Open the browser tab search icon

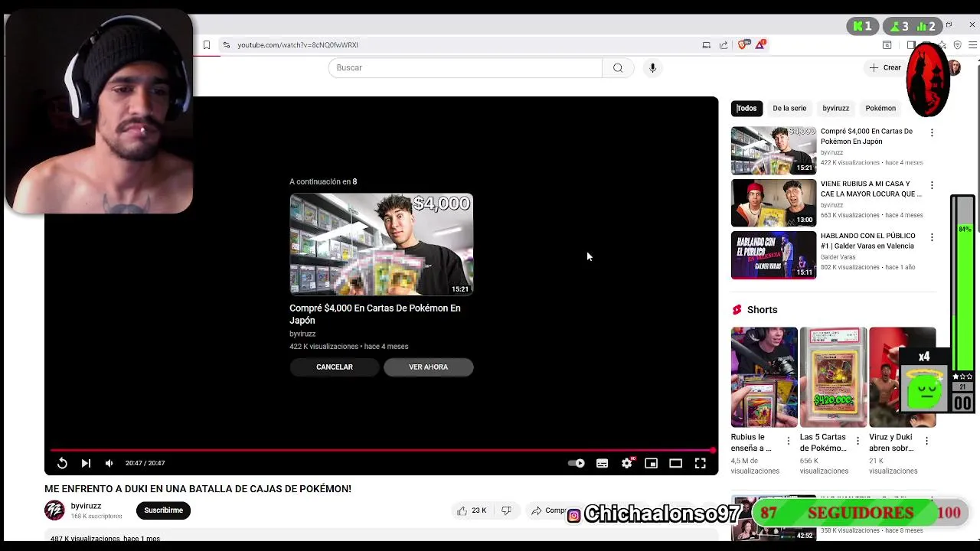[x=887, y=45]
